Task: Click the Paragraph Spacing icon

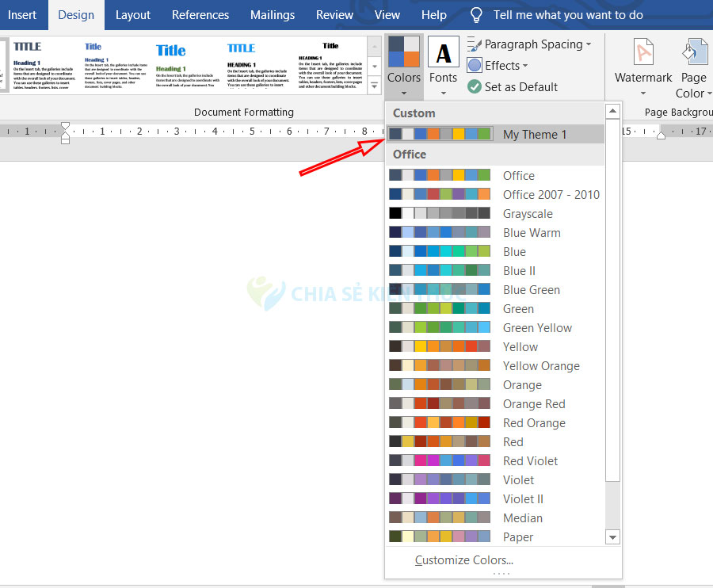Action: tap(475, 44)
